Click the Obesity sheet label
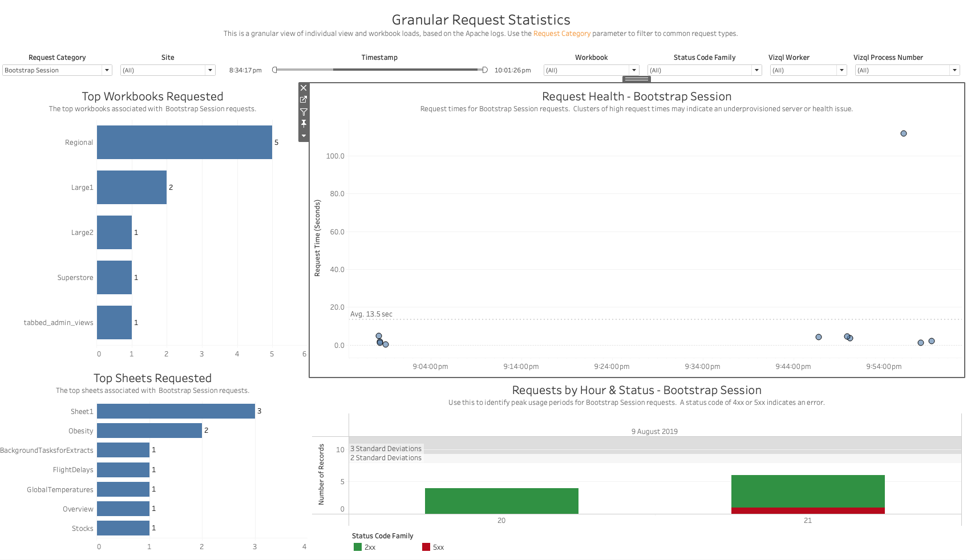This screenshot has height=560, width=967. click(81, 431)
